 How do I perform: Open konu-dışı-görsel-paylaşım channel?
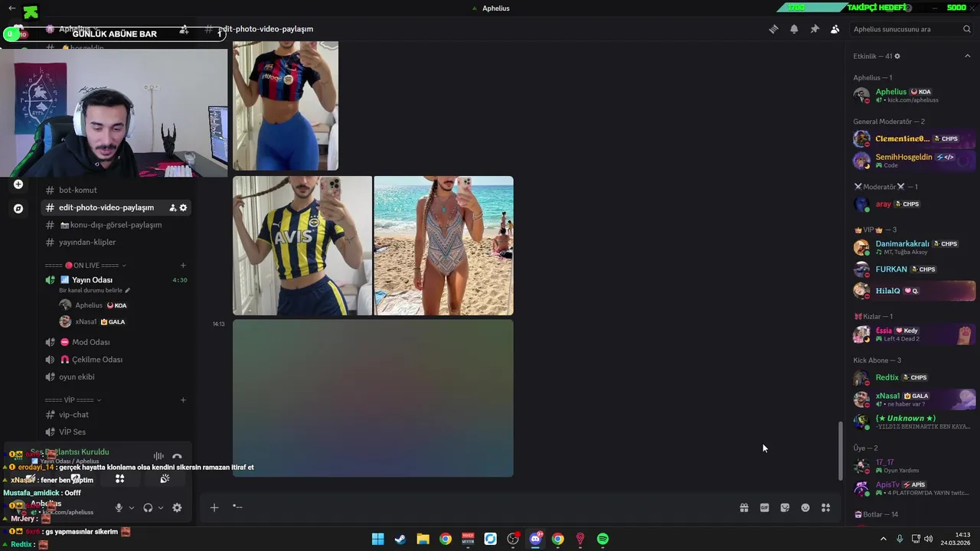pos(116,225)
